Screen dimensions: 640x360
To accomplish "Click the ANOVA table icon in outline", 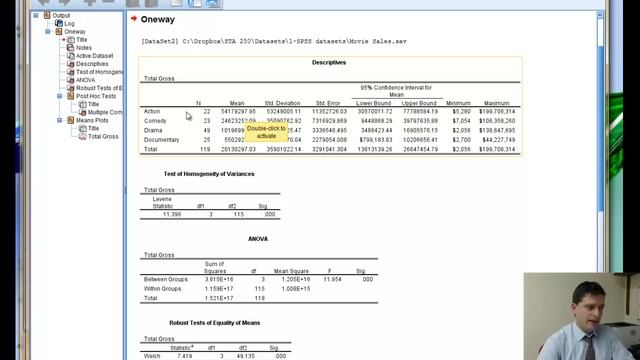I will [71, 80].
